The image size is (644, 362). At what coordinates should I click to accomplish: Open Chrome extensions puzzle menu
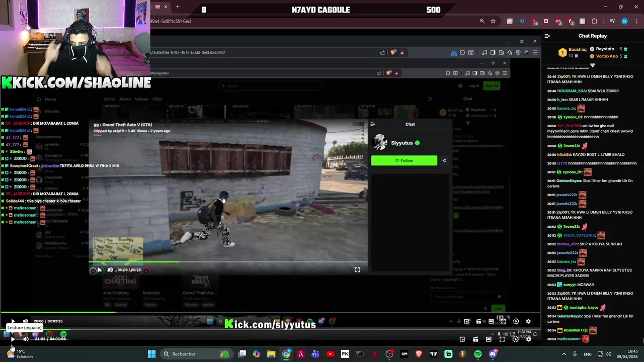tap(594, 21)
